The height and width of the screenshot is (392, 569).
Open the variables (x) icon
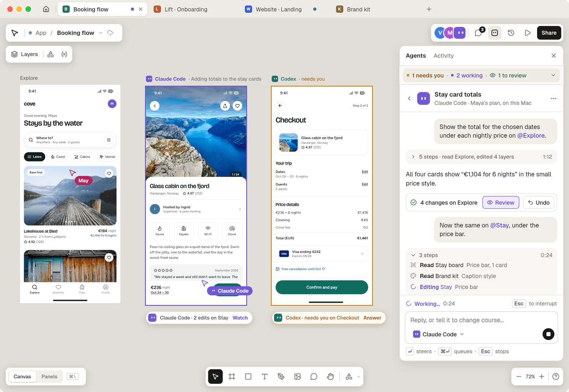64,54
